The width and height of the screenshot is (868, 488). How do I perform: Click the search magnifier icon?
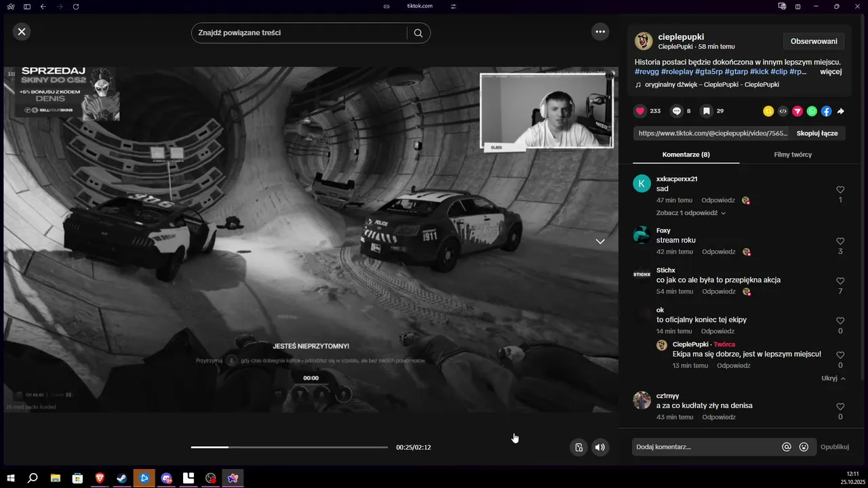418,33
